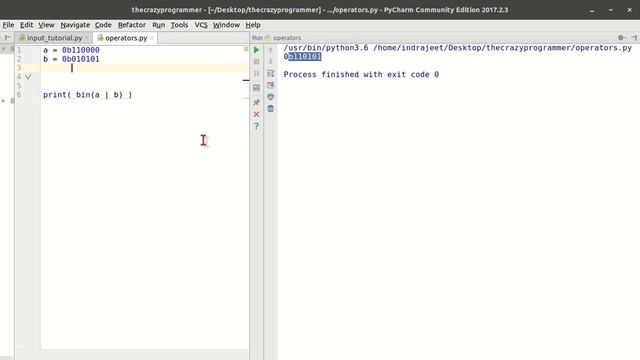Click the /usr/bin/python3.6 command line
640x360 pixels.
coord(458,48)
